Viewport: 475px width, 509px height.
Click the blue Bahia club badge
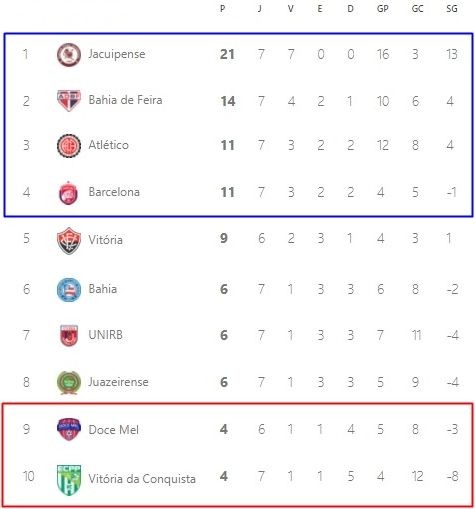tap(69, 290)
